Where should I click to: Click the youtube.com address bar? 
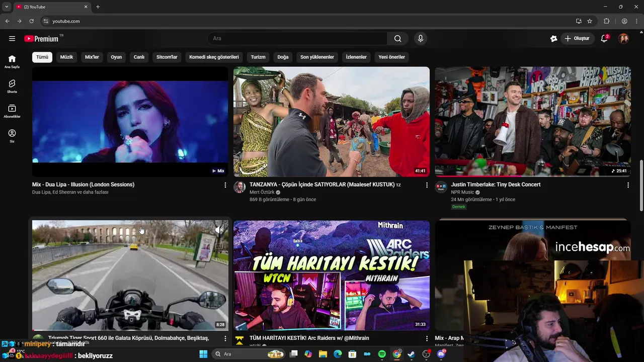307,21
